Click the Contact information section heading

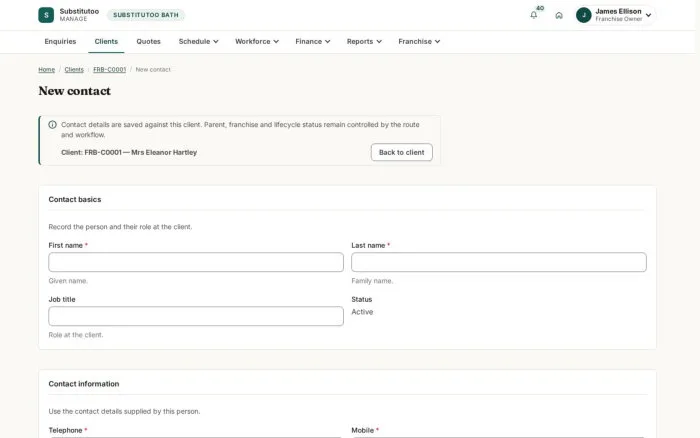pos(84,384)
